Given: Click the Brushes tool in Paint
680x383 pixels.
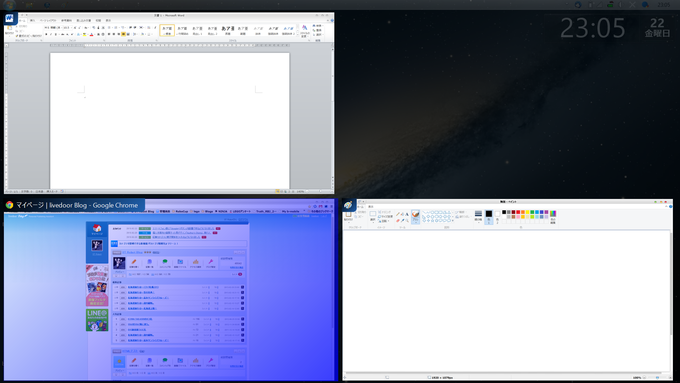Looking at the screenshot, I should (x=415, y=216).
